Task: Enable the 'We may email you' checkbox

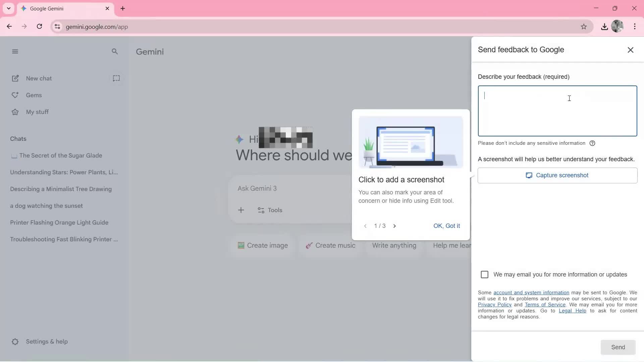Action: [x=484, y=274]
